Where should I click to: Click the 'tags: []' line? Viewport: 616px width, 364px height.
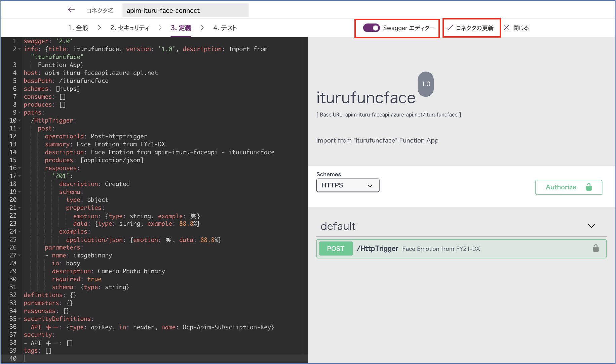[x=37, y=351]
